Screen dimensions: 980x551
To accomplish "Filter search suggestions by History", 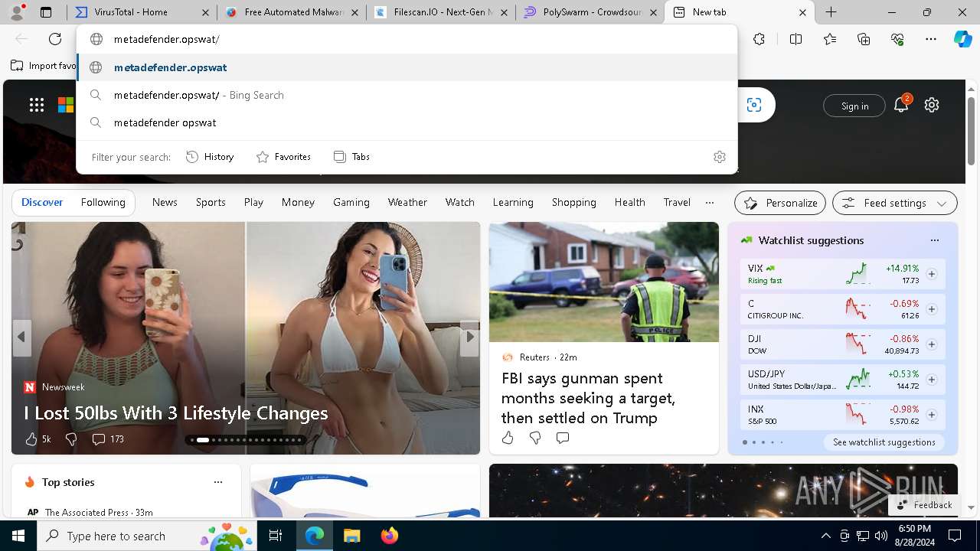I will (210, 157).
